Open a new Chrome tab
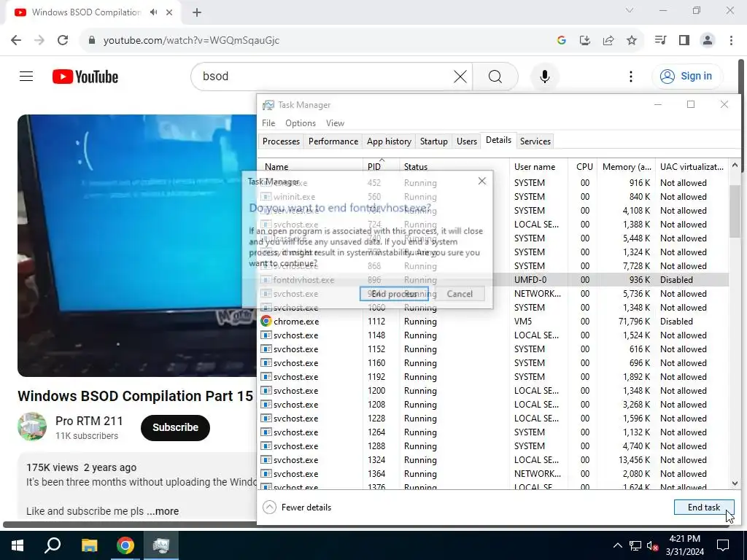The height and width of the screenshot is (560, 747). click(197, 12)
